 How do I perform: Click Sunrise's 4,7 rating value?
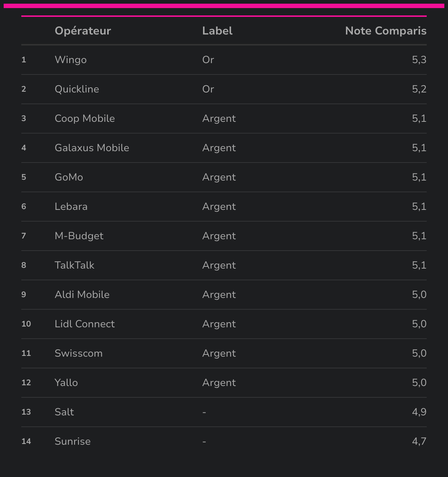tap(419, 441)
